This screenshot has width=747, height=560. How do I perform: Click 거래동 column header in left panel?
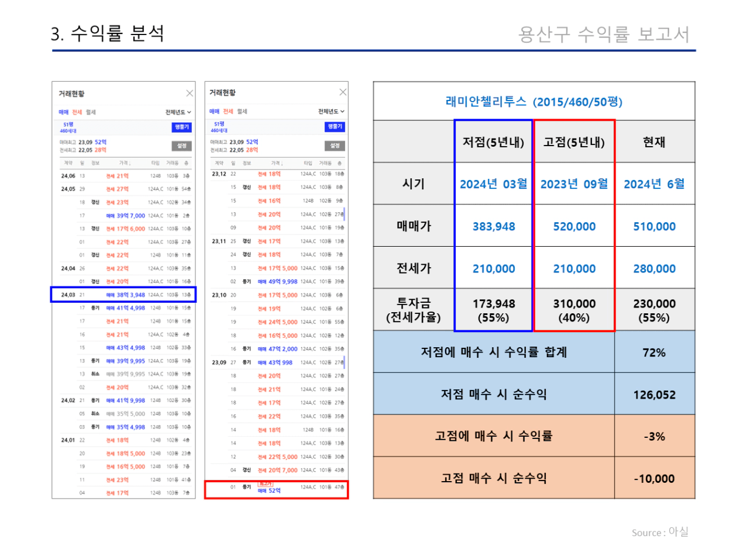[172, 163]
